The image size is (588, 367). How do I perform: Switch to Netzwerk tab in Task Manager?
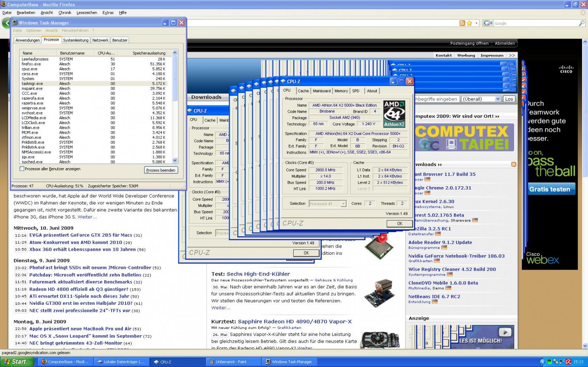tap(100, 40)
